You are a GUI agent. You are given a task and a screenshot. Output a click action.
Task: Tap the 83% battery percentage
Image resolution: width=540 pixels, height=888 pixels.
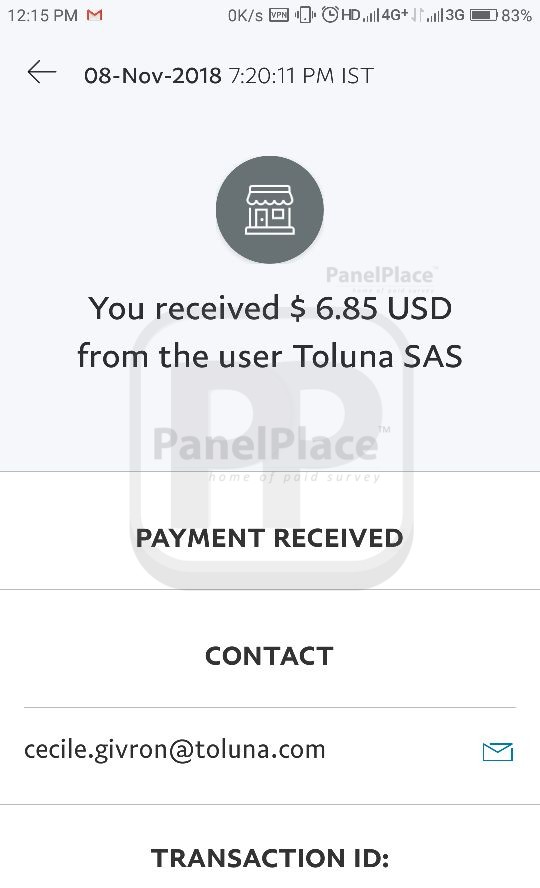tap(516, 15)
